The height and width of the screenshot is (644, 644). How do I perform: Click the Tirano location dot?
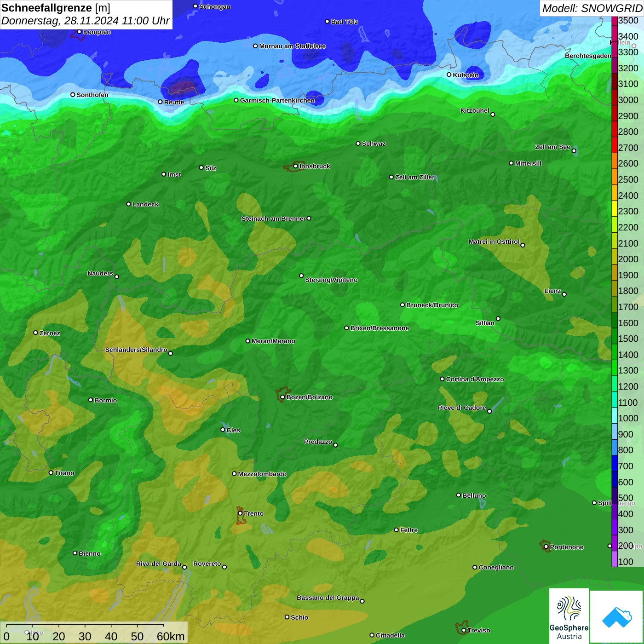(x=51, y=472)
